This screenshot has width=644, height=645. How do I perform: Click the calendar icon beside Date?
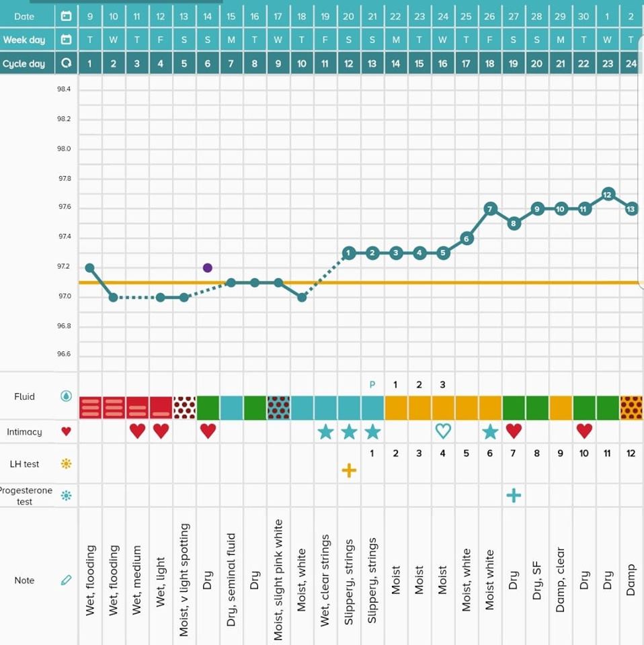point(66,16)
